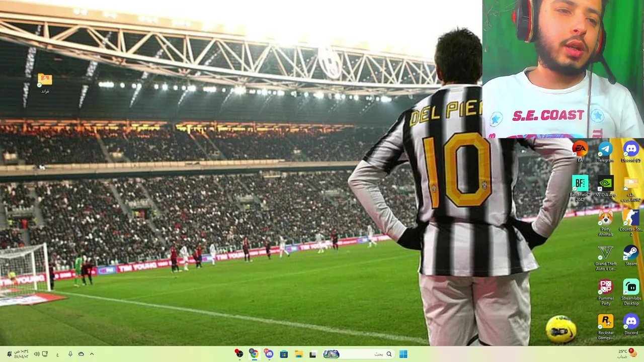Screen dimensions: 644x362
Task: Select the orange folder icon at top-left of desktop
Action: [x=45, y=83]
